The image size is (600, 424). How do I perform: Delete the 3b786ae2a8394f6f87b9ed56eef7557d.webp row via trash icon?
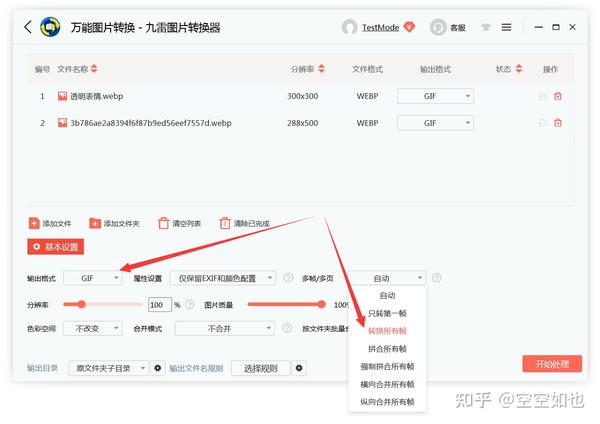coord(558,123)
